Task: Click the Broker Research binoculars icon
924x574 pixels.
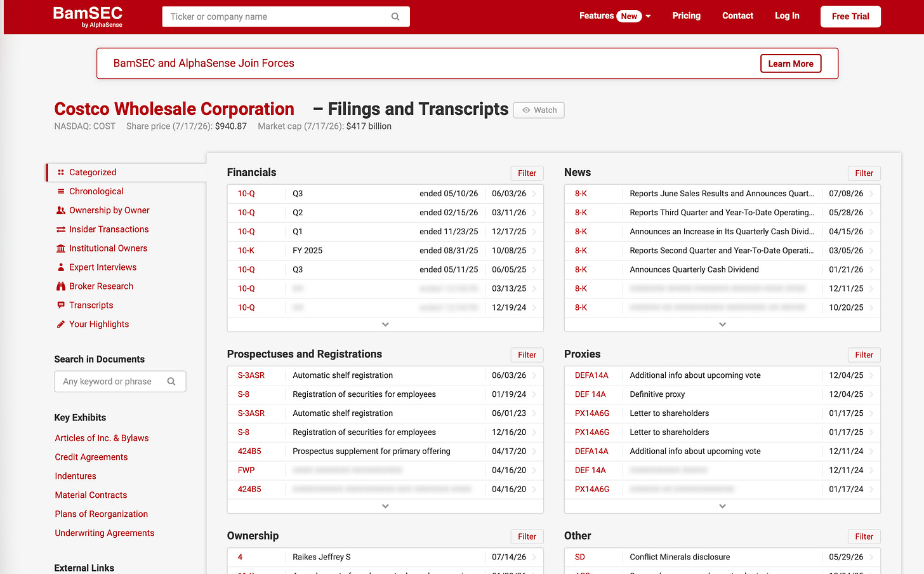Action: pos(61,286)
